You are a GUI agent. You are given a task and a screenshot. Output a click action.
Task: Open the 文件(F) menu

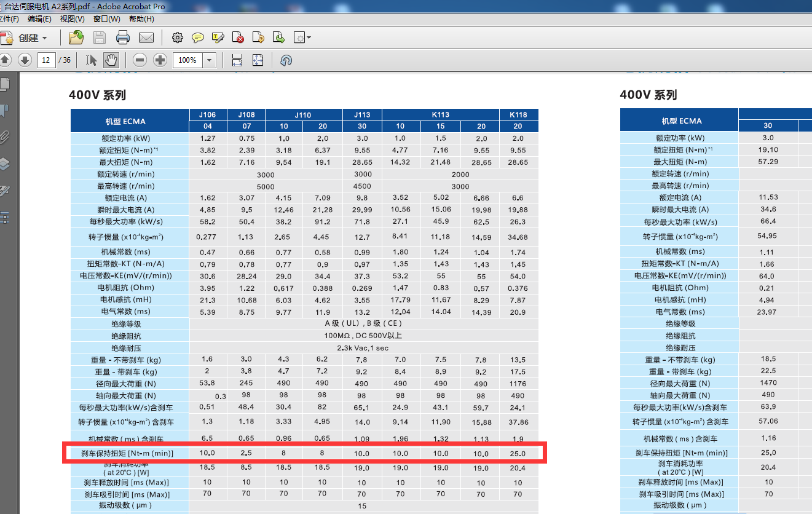(9, 19)
